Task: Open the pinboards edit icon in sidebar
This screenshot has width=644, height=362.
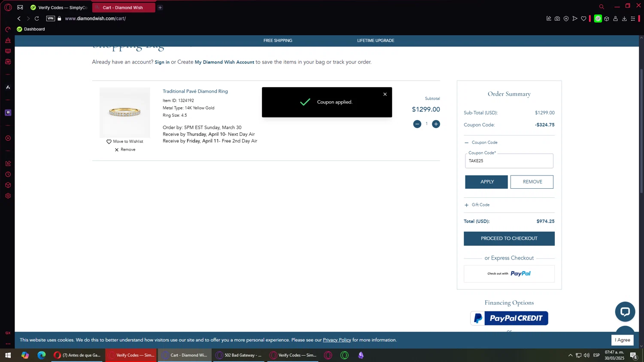Action: (8, 163)
